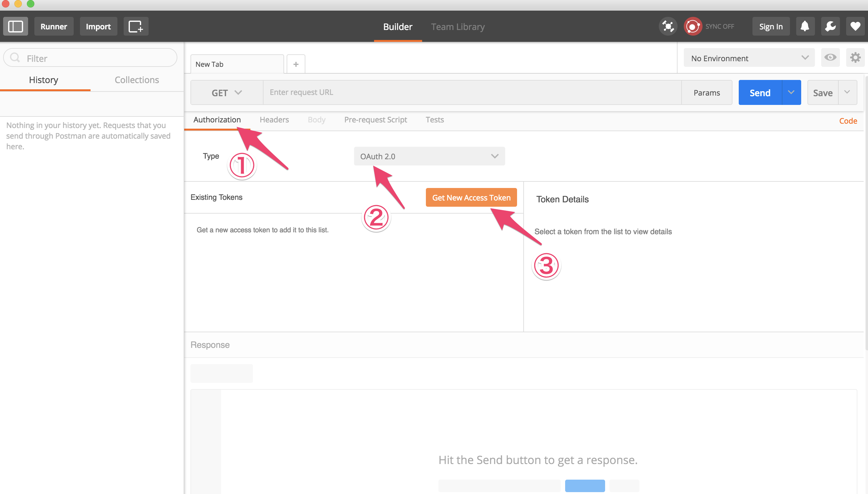
Task: Show environment quick look with the eye icon
Action: pyautogui.click(x=830, y=58)
